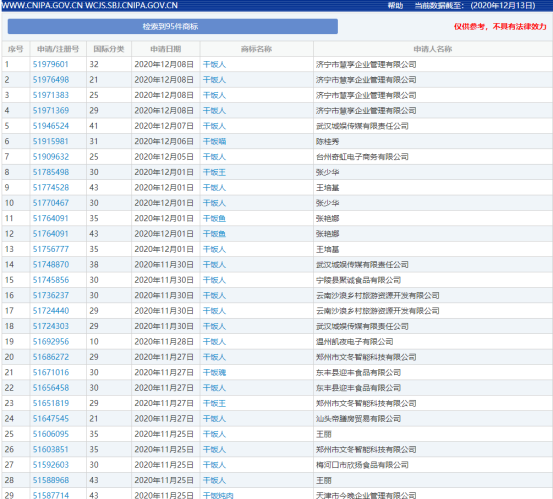Image resolution: width=553 pixels, height=499 pixels.
Task: Open registration number 51647545
Action: coord(51,419)
